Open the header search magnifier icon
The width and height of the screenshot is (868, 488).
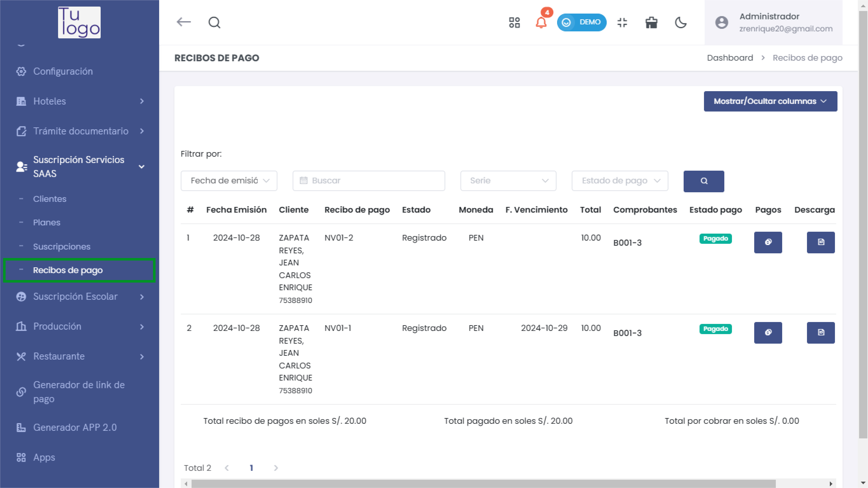click(214, 23)
